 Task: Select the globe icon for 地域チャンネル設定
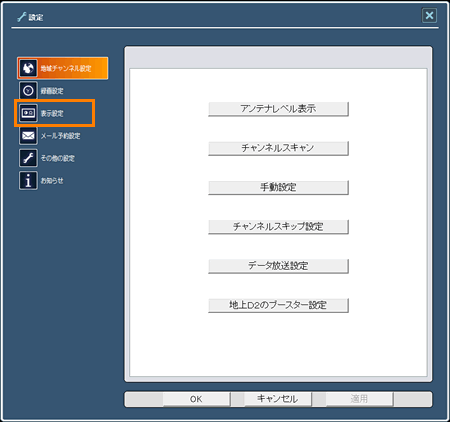[28, 68]
